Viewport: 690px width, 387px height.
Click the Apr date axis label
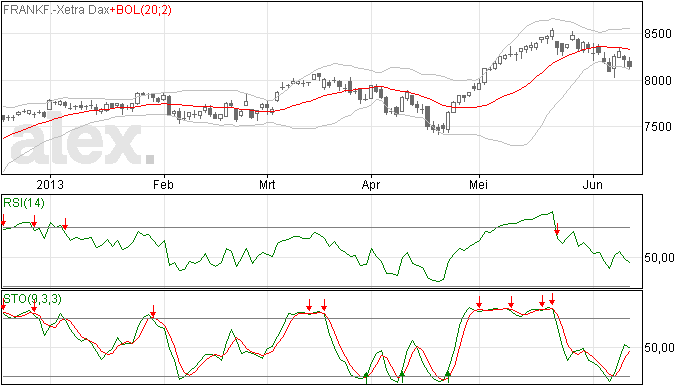coord(371,185)
